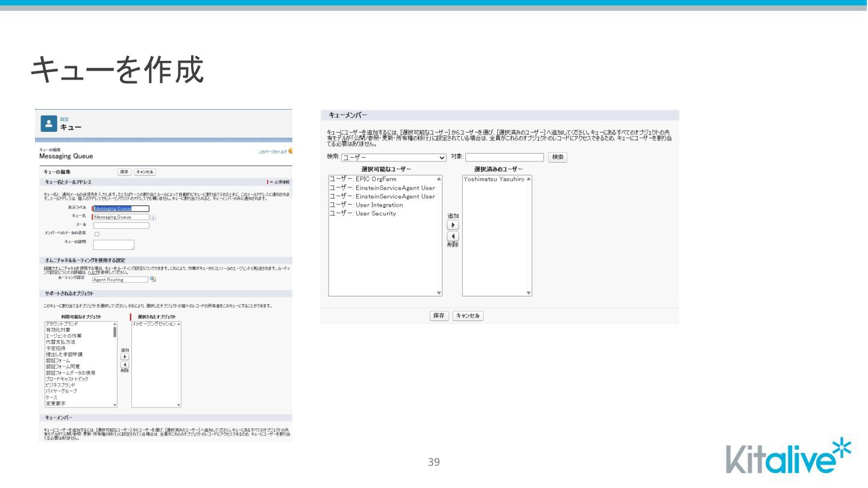The width and height of the screenshot is (868, 488).
Task: Add the selected object with the 追加 arrow in the objects section
Action: click(125, 357)
